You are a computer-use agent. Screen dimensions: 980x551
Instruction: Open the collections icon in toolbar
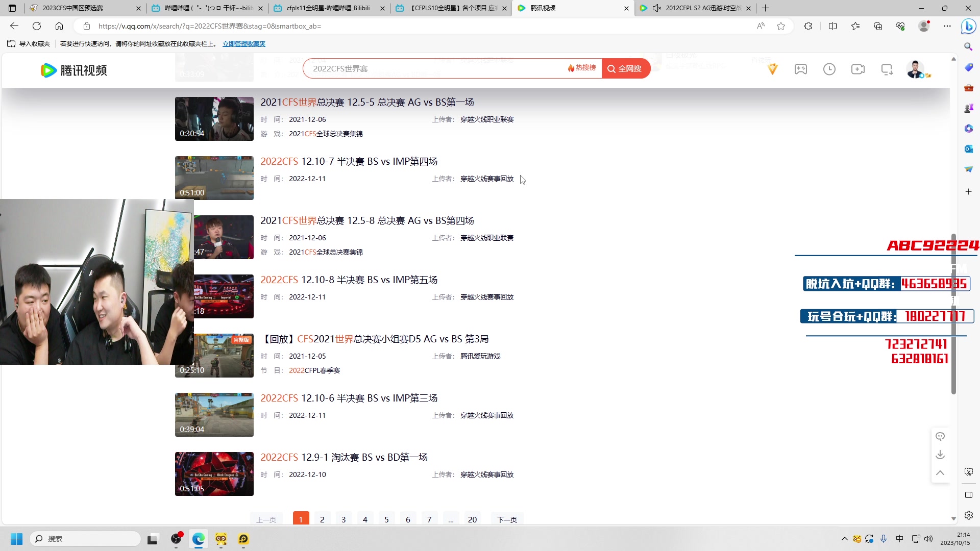pyautogui.click(x=878, y=26)
